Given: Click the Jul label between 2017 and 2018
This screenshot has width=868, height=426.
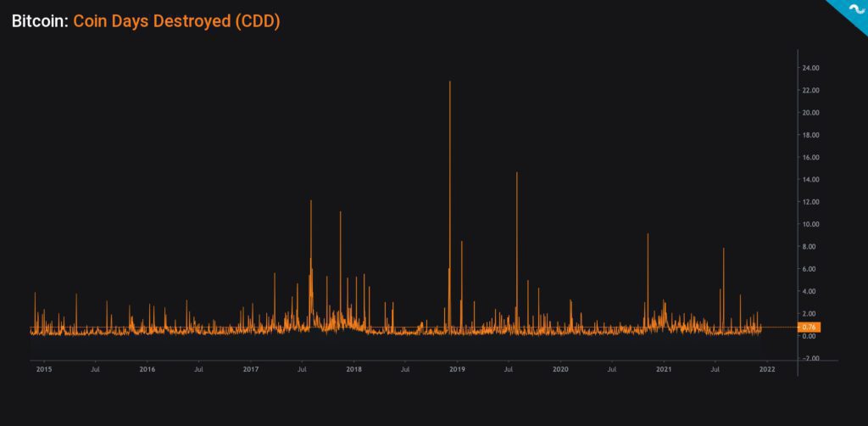Looking at the screenshot, I should pos(302,369).
